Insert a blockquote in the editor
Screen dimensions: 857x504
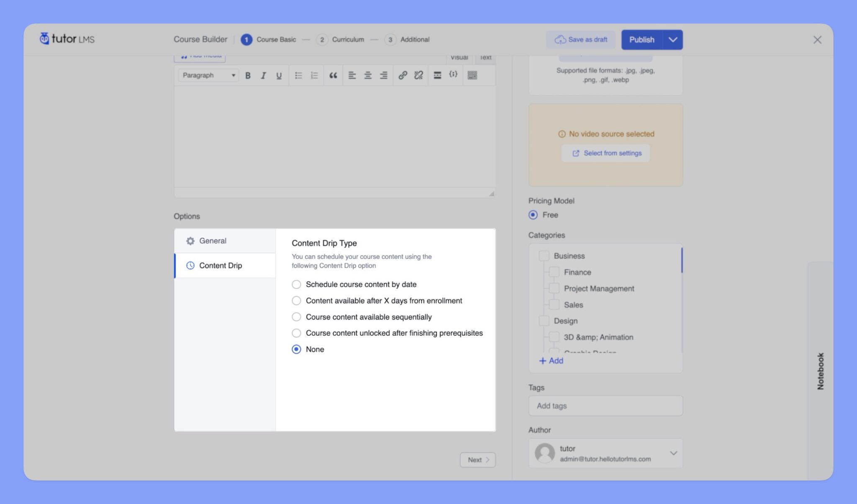tap(333, 75)
